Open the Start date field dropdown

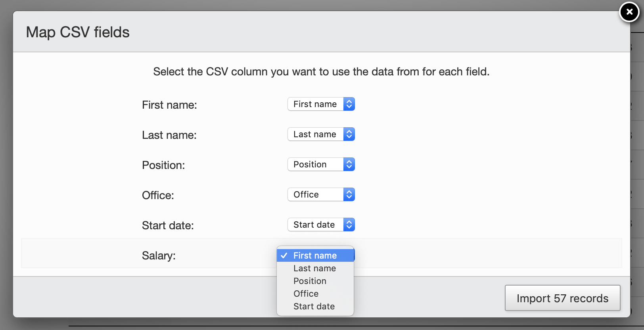(x=321, y=224)
